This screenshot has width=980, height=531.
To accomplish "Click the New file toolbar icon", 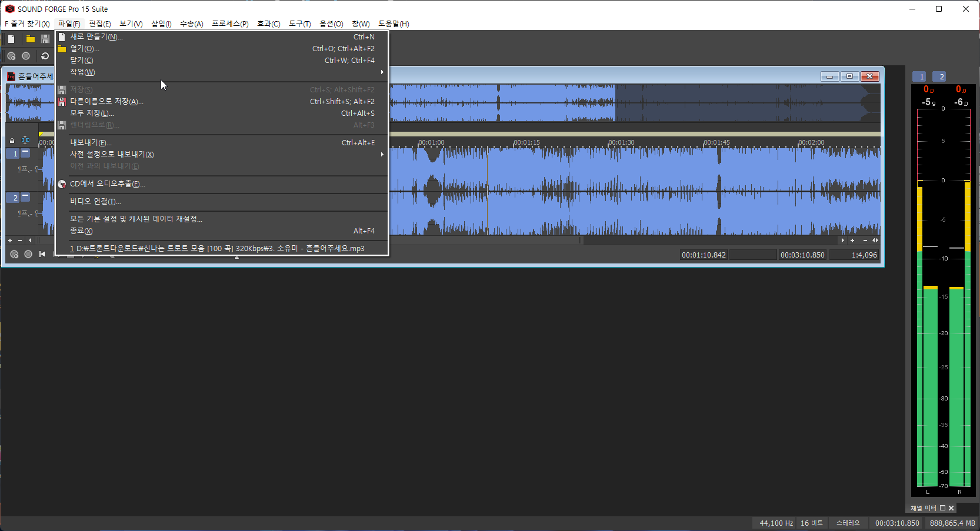I will click(11, 39).
